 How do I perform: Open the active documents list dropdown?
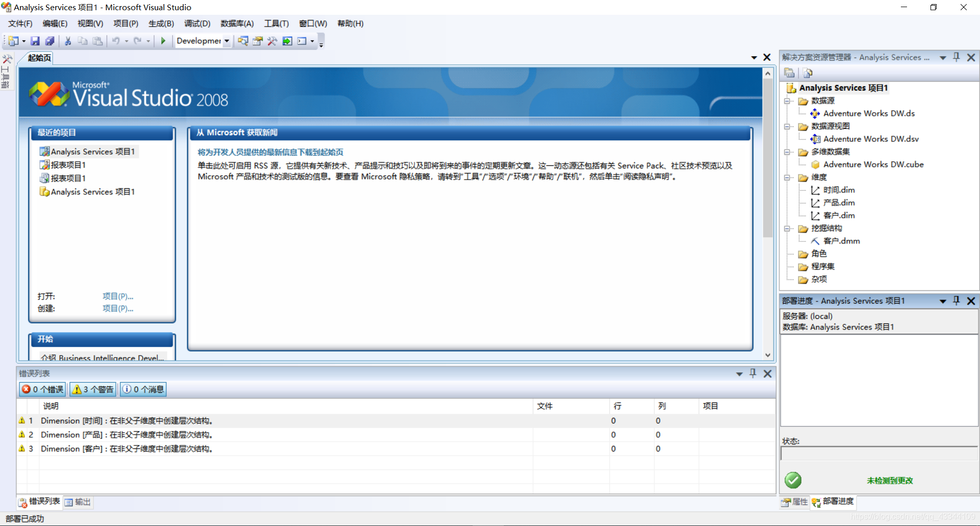point(754,58)
